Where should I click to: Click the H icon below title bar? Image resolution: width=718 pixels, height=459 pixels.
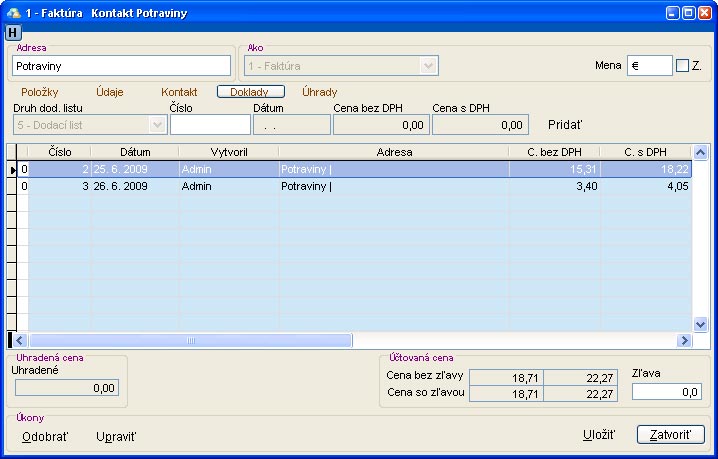coord(13,33)
